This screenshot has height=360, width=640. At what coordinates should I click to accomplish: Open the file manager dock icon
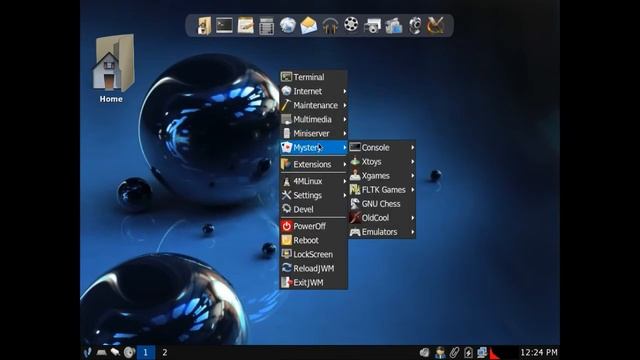point(204,25)
